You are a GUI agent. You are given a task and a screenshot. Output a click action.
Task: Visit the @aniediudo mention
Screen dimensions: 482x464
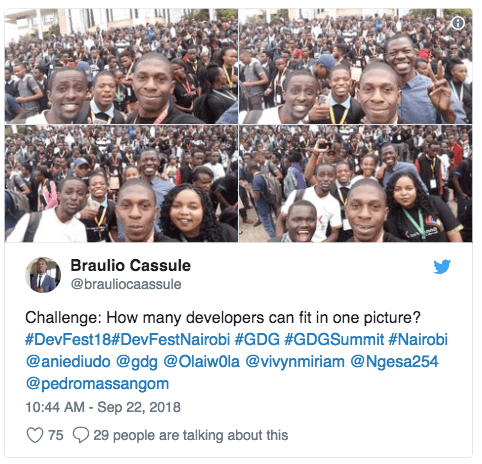click(68, 362)
